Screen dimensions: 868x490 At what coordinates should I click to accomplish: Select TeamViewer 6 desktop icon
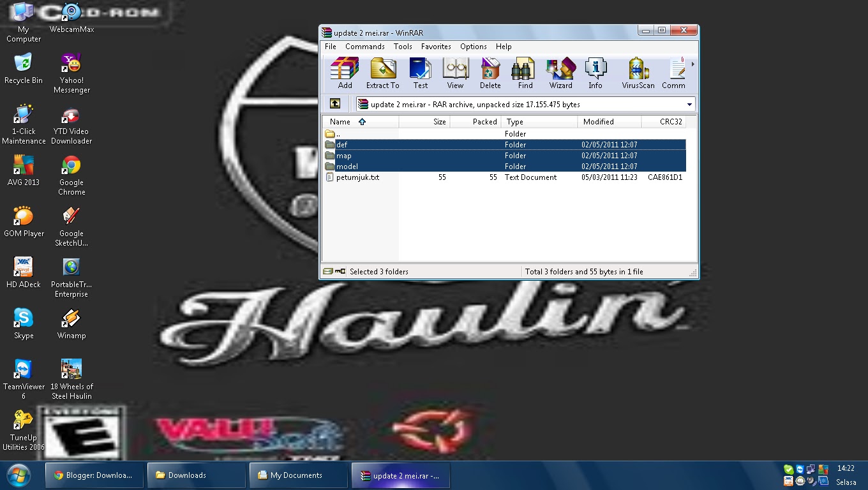(24, 380)
